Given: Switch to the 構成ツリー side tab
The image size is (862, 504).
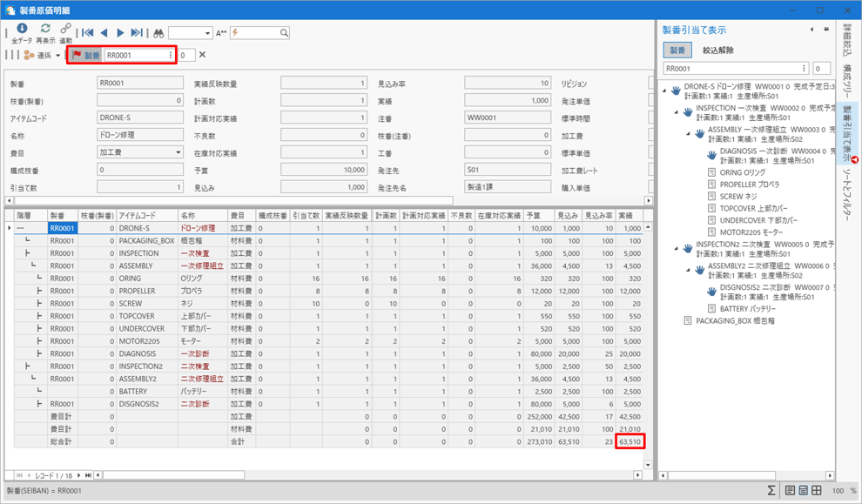Looking at the screenshot, I should [x=847, y=80].
